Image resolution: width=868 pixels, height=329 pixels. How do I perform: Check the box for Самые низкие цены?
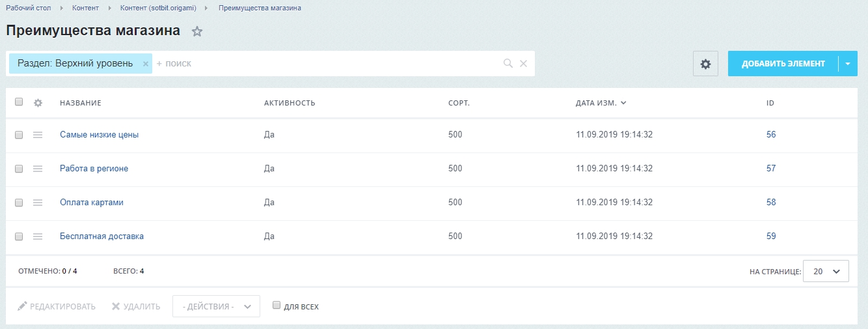19,134
